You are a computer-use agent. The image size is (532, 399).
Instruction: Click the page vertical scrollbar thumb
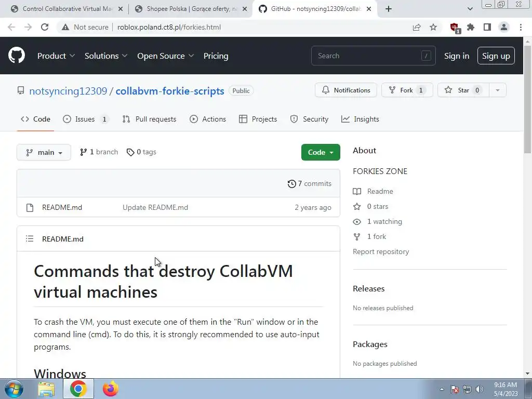(527, 99)
